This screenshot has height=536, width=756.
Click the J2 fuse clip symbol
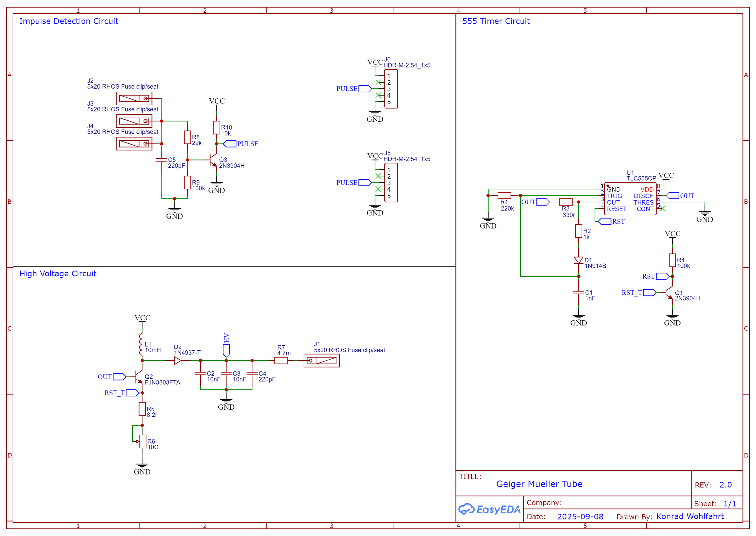point(134,98)
